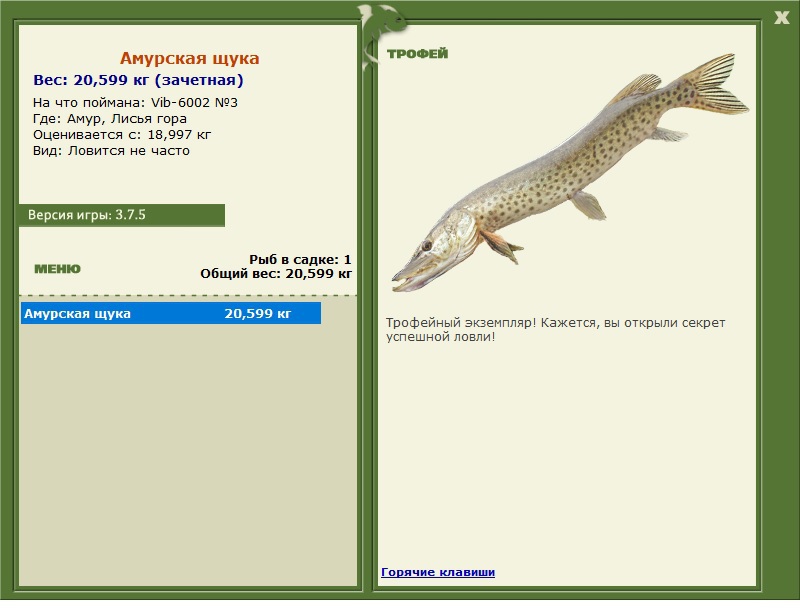
Task: Close the fish trophy window with X
Action: 781,18
